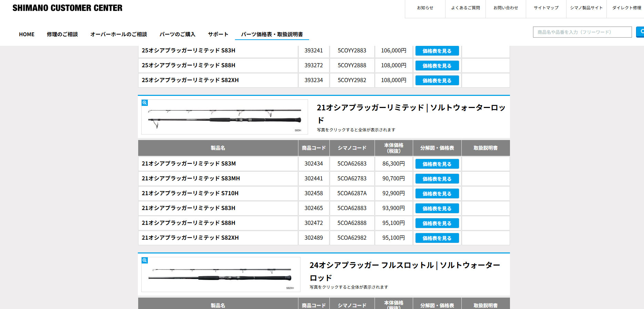Open the SHIMANO CUSTOMER CENTER logo
The image size is (644, 309).
[x=68, y=8]
